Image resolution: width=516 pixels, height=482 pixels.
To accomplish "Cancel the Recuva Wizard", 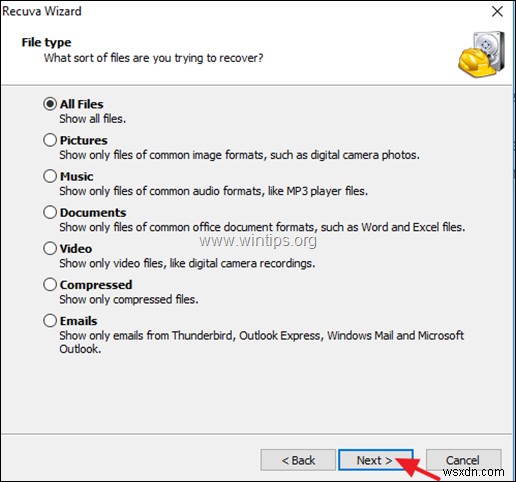I will tap(463, 460).
